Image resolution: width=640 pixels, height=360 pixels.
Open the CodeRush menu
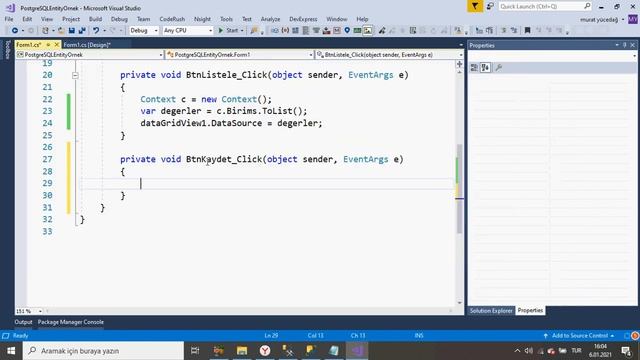(x=172, y=19)
